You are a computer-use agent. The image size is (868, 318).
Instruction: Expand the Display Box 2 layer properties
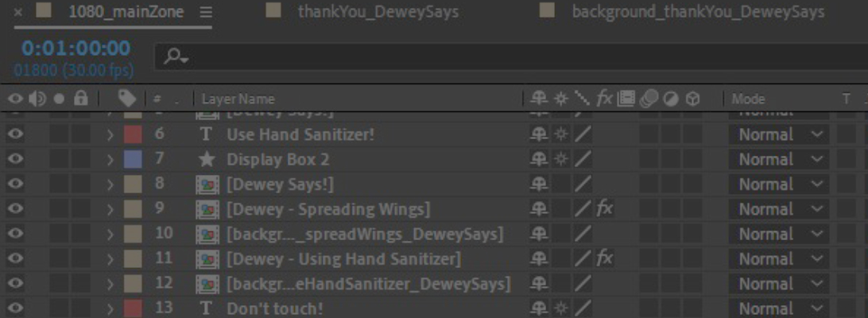(x=110, y=160)
